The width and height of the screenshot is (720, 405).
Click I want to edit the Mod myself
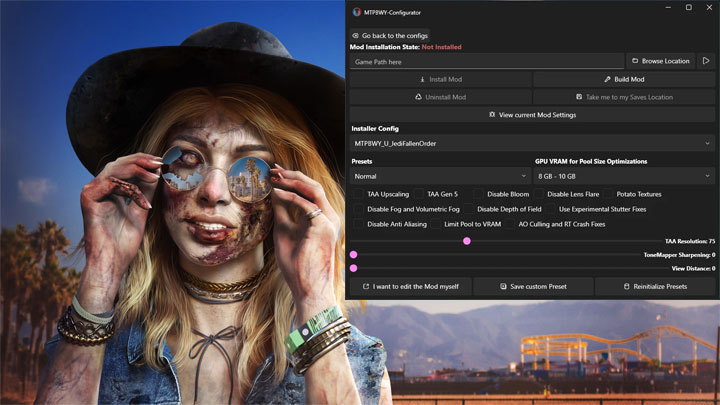click(409, 286)
